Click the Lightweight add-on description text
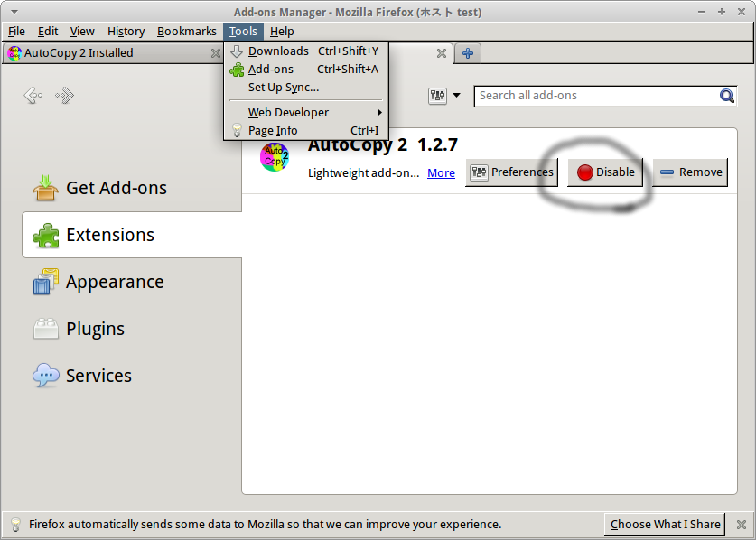This screenshot has height=540, width=756. (363, 172)
